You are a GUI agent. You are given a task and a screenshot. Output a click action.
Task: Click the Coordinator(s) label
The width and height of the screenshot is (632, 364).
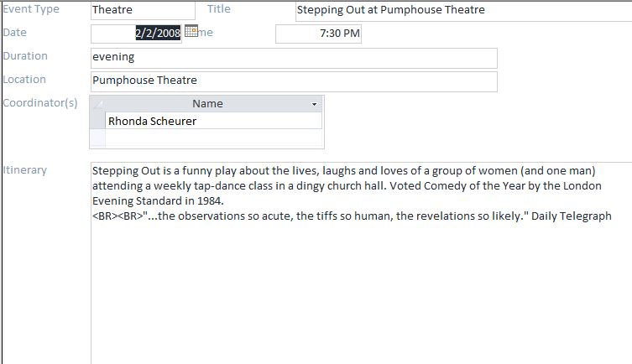pyautogui.click(x=40, y=103)
